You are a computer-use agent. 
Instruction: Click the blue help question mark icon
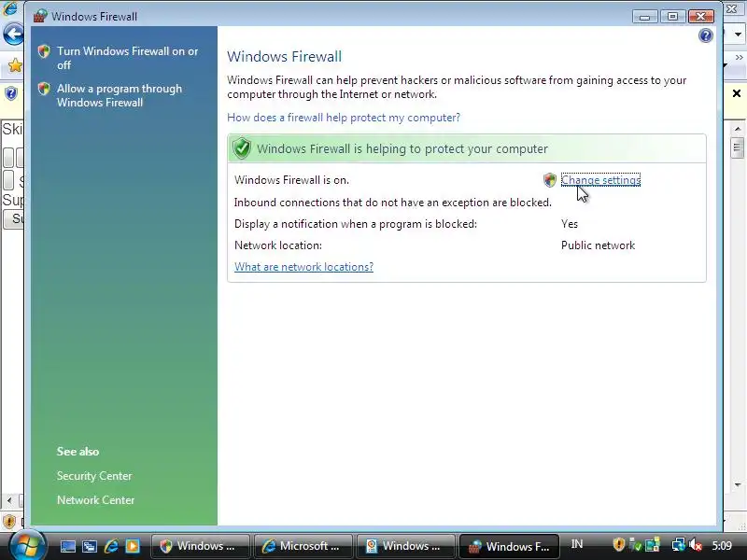tap(706, 35)
